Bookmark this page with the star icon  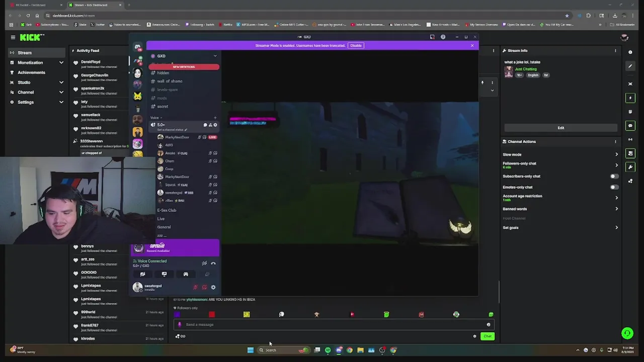(x=567, y=16)
